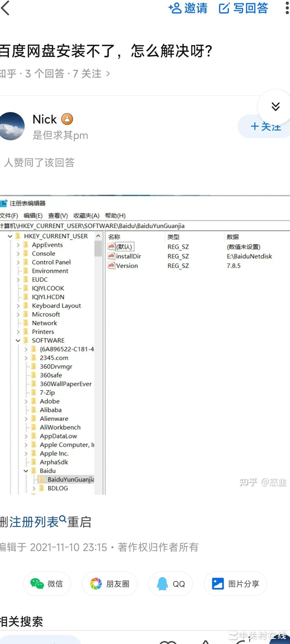290x644 pixels.
Task: Open author name Nick
Action: pos(45,119)
